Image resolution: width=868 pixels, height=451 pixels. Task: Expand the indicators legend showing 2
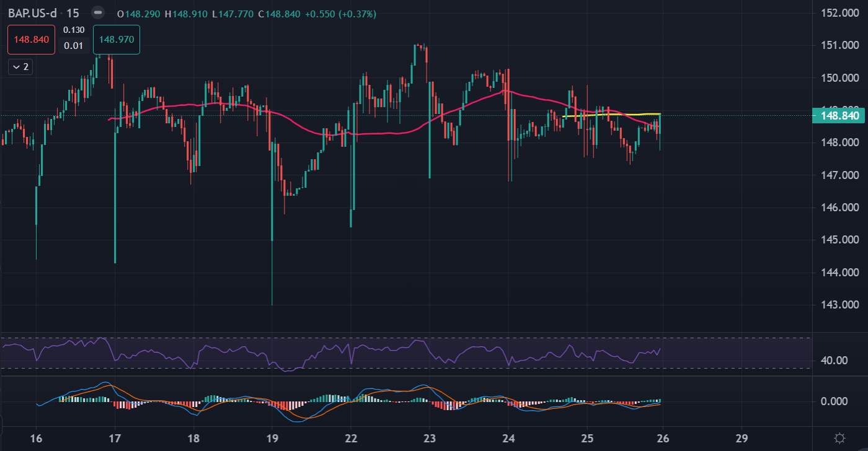(x=20, y=67)
